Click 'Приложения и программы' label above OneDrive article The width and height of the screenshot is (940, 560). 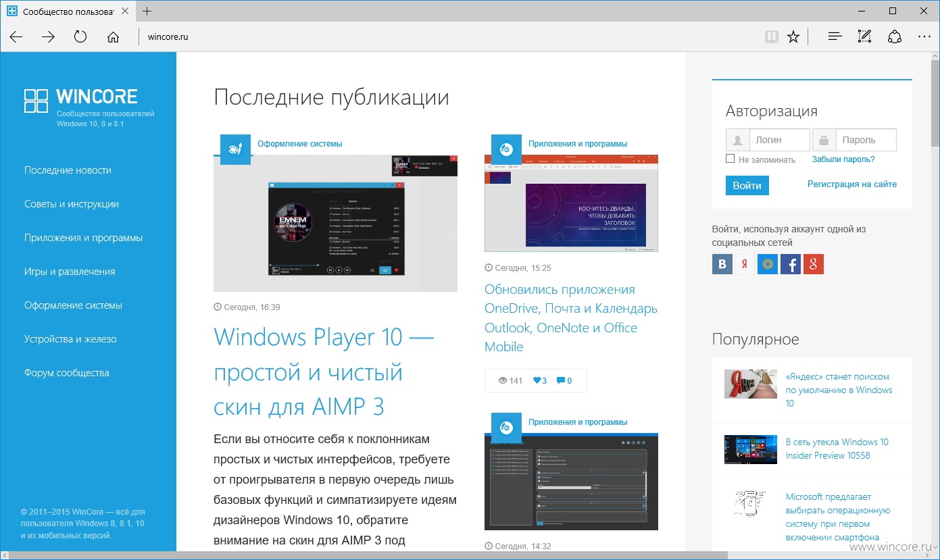(x=578, y=144)
